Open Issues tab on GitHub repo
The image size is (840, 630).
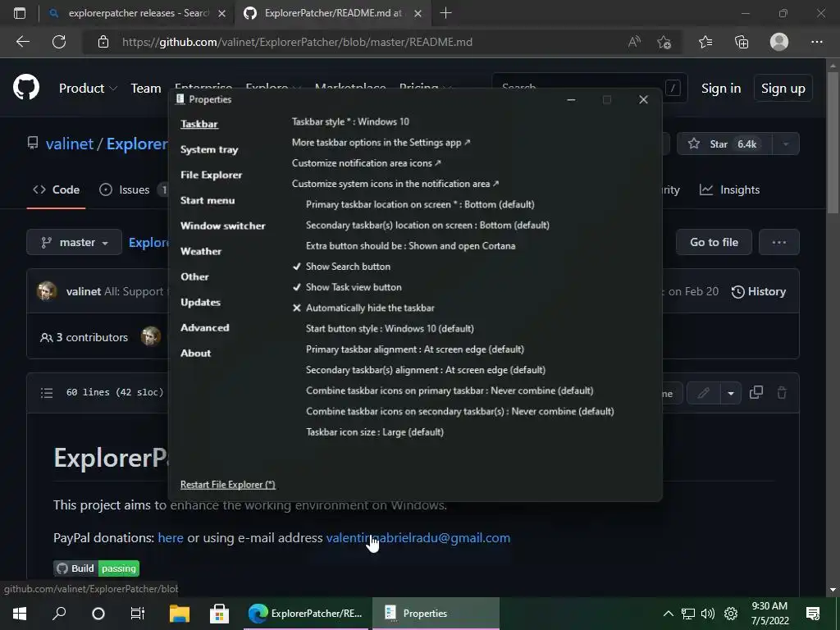[134, 189]
